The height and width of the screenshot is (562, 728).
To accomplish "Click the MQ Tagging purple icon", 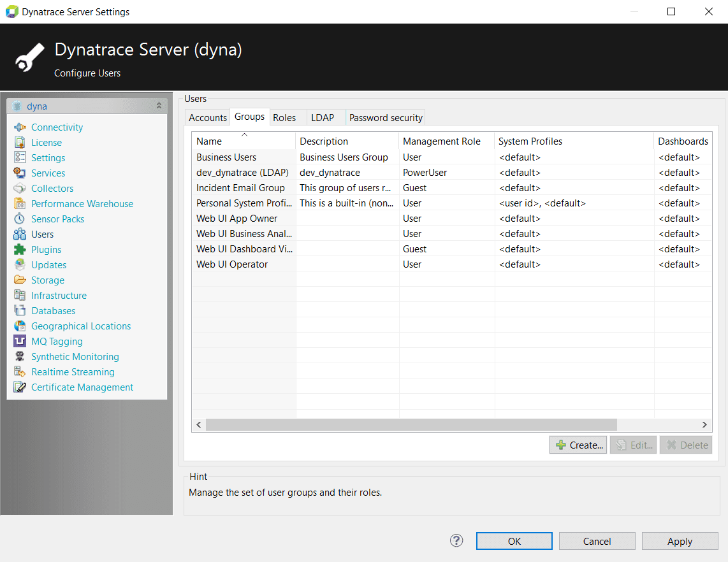I will [20, 342].
